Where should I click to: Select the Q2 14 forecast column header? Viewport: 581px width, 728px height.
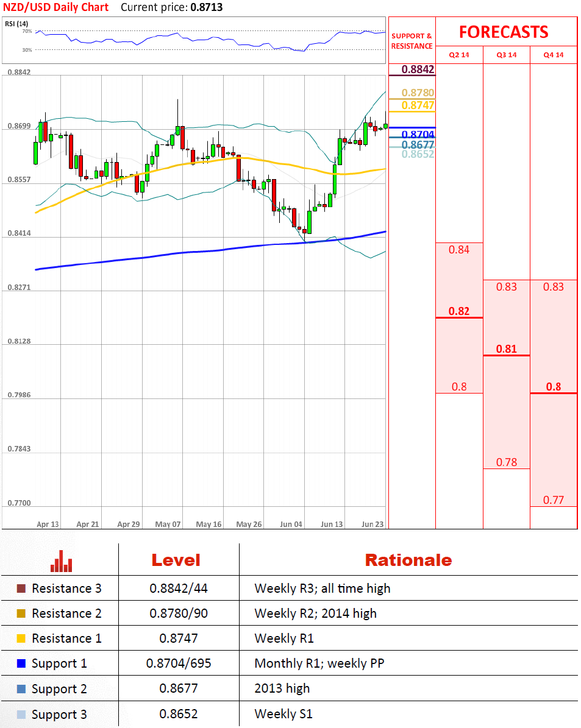(x=459, y=55)
